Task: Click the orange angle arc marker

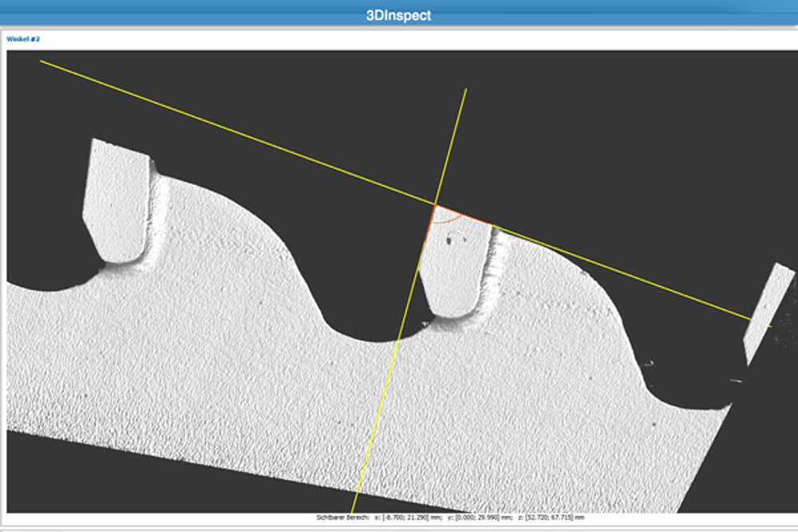Action: tap(451, 217)
